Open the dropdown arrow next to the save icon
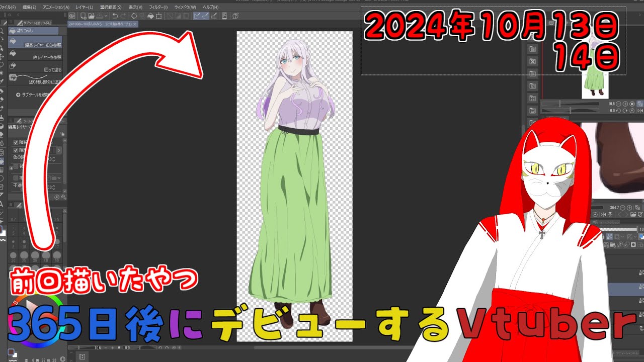The width and height of the screenshot is (644, 362). pos(106,16)
